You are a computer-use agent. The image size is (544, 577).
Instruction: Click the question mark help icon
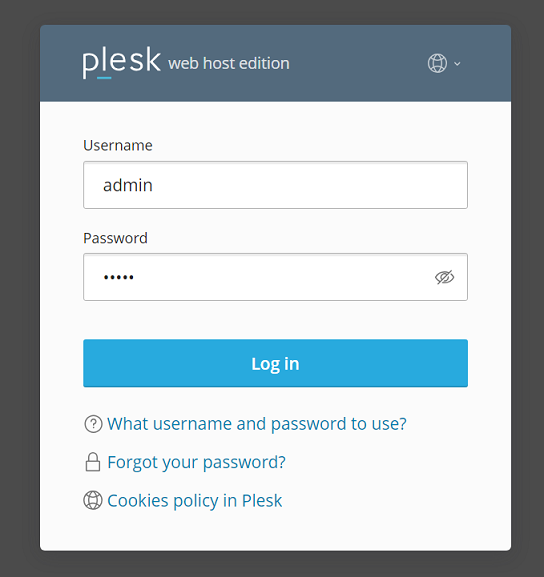93,424
